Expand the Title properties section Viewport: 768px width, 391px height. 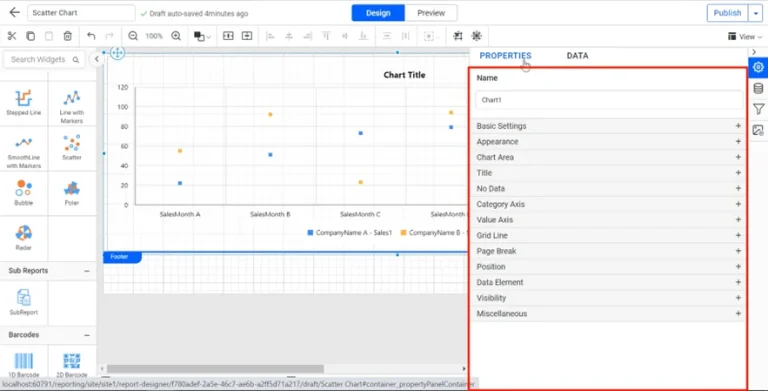click(608, 173)
